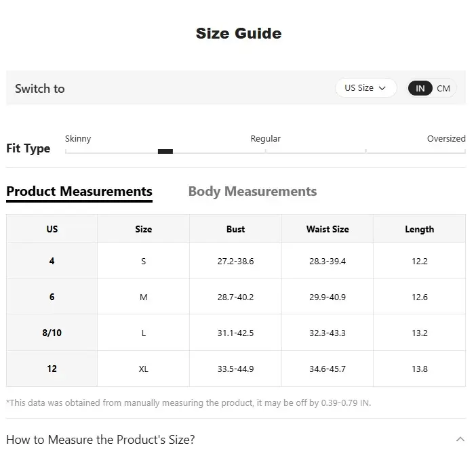Click the Waist Size column header
The height and width of the screenshot is (456, 476).
point(327,229)
